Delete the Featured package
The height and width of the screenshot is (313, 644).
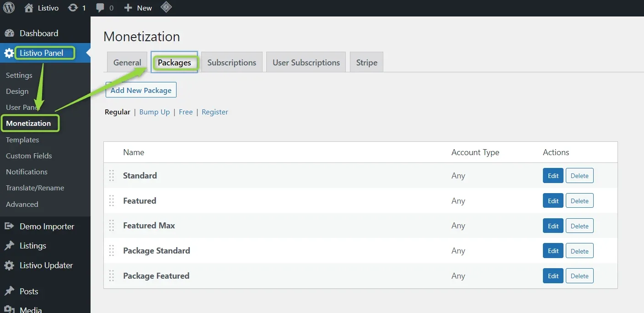tap(580, 201)
